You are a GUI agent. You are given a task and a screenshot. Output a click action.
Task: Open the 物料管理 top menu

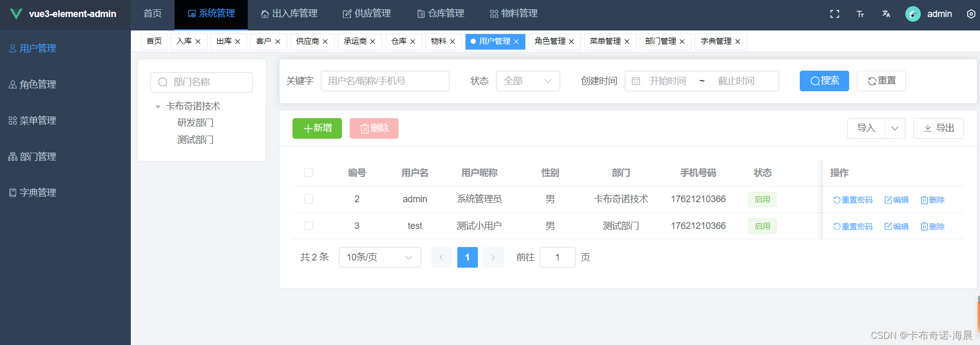(x=513, y=14)
